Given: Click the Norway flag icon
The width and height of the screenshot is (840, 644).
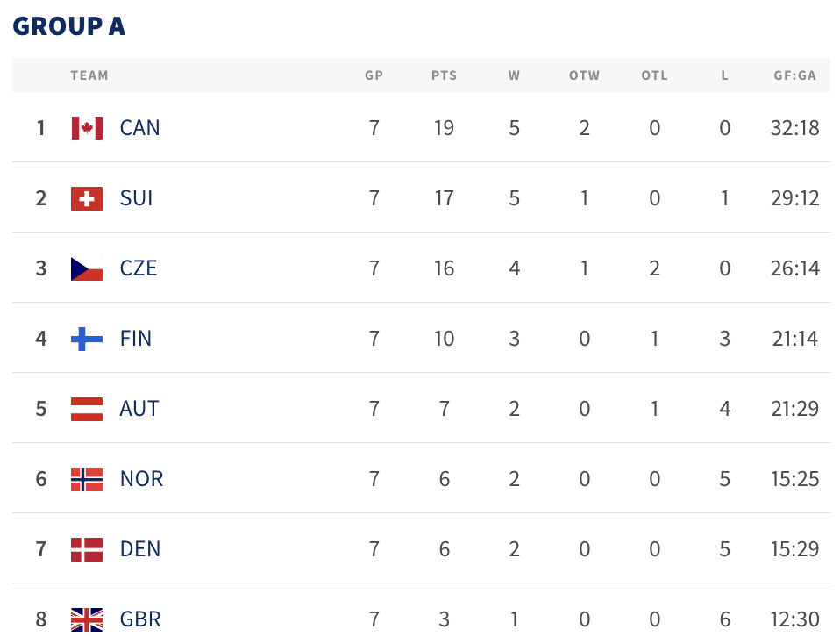Looking at the screenshot, I should (x=87, y=479).
